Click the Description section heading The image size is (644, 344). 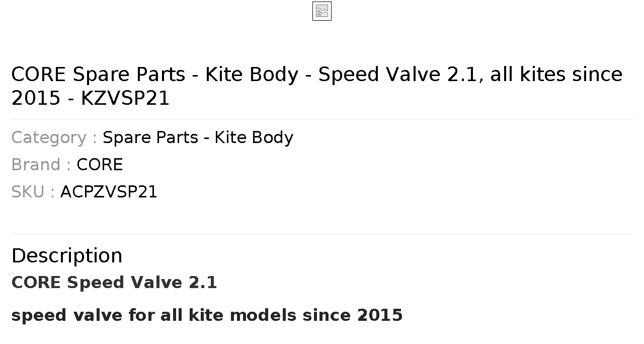pyautogui.click(x=67, y=255)
